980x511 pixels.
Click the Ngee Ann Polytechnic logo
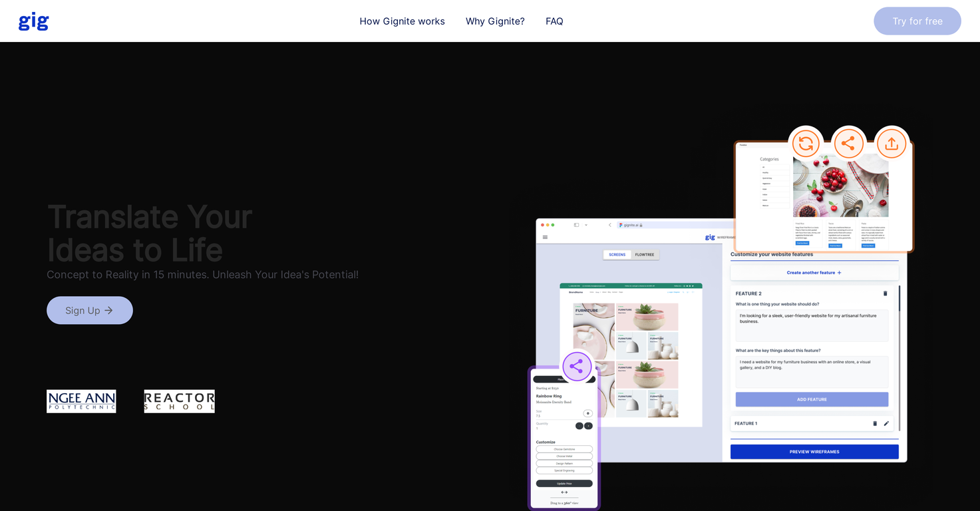pos(81,401)
